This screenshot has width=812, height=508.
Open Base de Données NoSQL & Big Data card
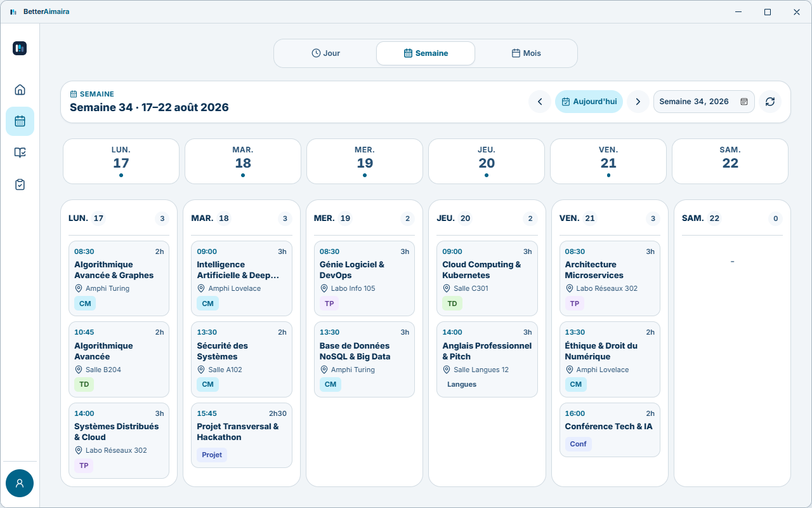coord(364,359)
